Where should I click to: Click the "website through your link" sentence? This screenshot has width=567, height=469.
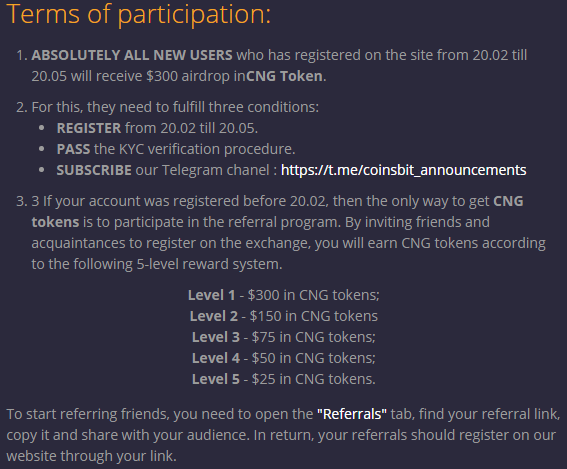(x=91, y=456)
